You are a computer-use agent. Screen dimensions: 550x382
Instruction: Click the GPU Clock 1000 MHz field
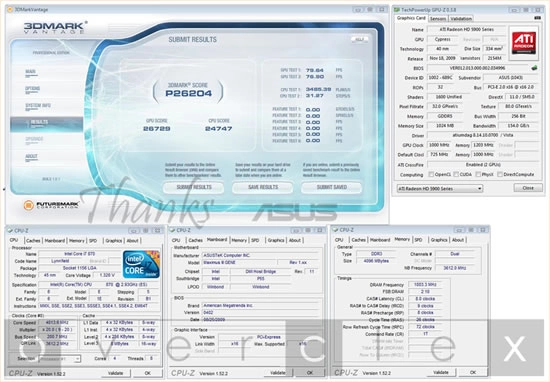click(439, 145)
